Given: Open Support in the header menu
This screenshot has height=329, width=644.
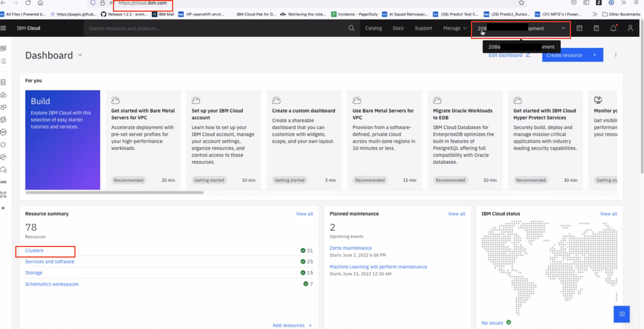Looking at the screenshot, I should [x=423, y=28].
